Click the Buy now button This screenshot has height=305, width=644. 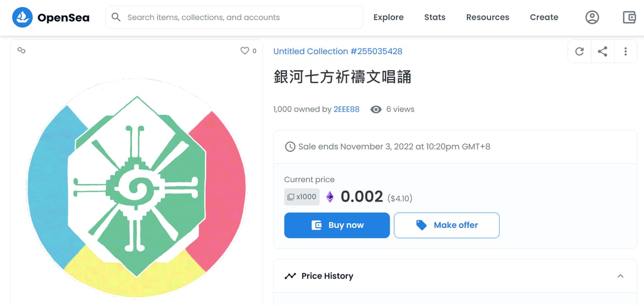pos(337,225)
